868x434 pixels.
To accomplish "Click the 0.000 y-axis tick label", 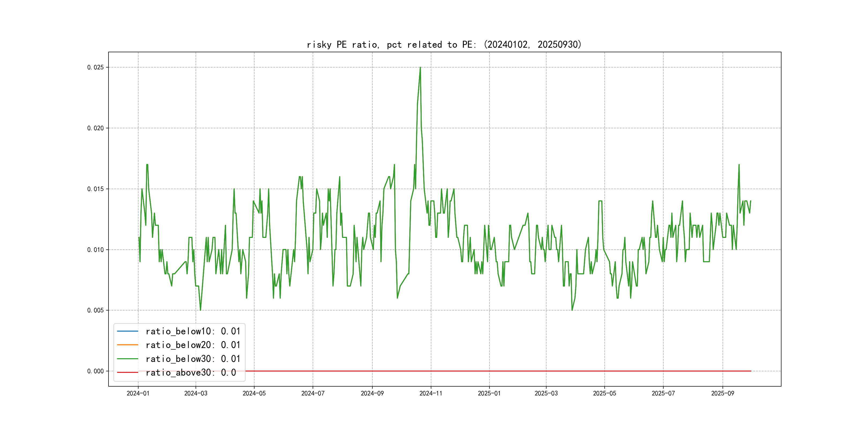I will pos(95,371).
